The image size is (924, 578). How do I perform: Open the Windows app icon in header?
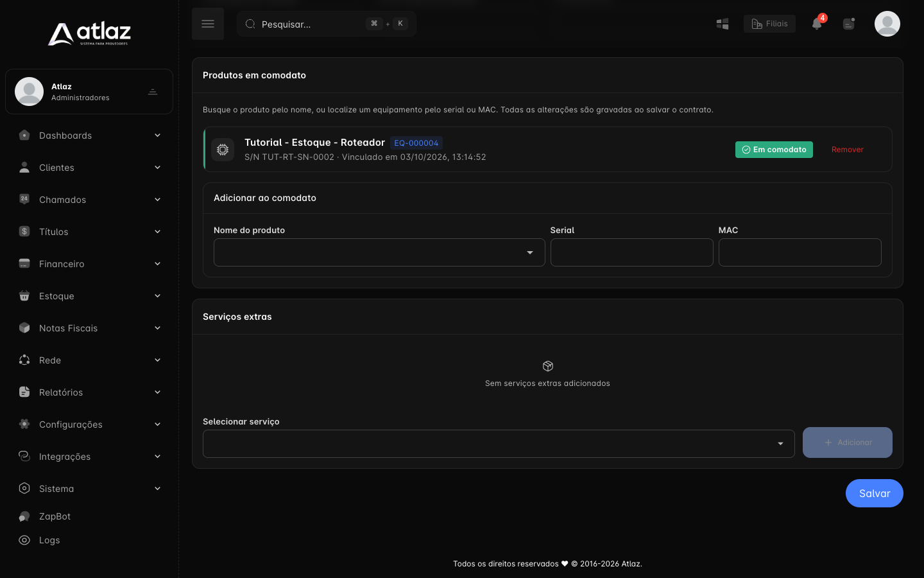pos(723,24)
